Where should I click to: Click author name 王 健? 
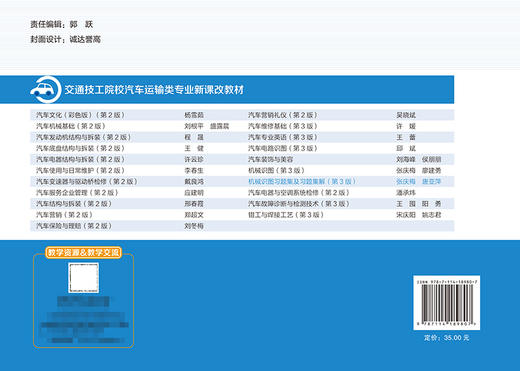click(194, 148)
